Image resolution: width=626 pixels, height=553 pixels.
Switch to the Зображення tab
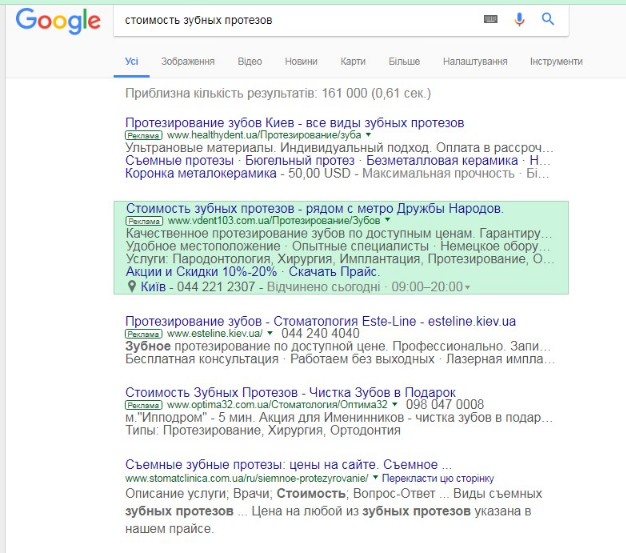188,61
